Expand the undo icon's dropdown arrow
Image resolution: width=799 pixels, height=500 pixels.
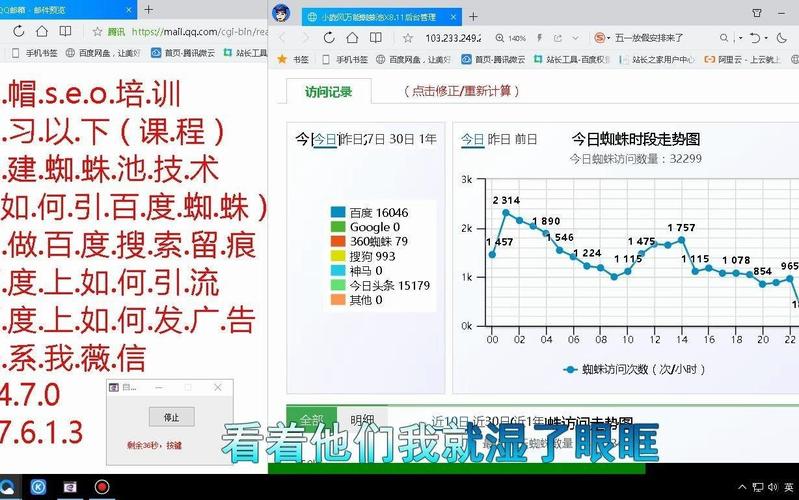click(766, 38)
